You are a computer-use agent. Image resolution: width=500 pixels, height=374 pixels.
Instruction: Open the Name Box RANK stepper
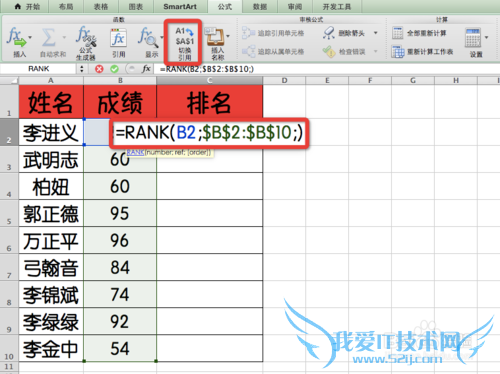[82, 69]
